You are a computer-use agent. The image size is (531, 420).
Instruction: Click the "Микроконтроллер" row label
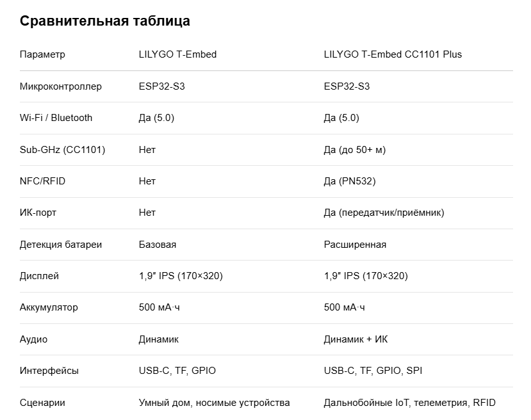pyautogui.click(x=61, y=86)
